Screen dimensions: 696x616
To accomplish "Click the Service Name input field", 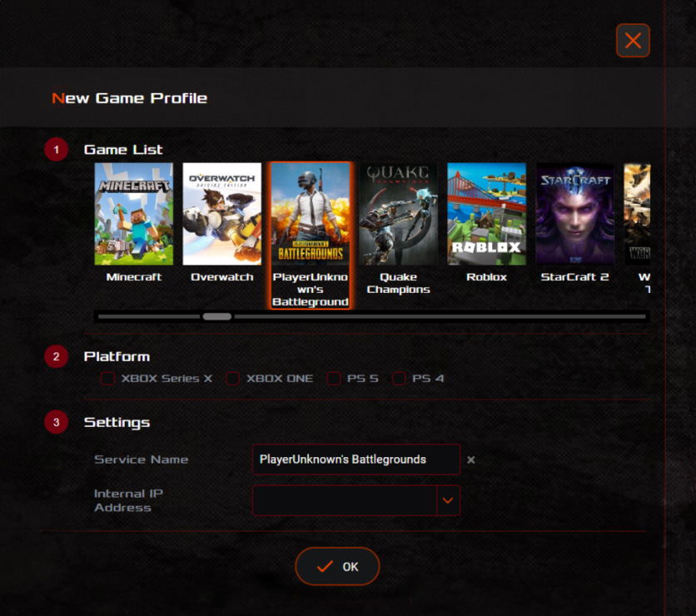I will click(x=356, y=460).
